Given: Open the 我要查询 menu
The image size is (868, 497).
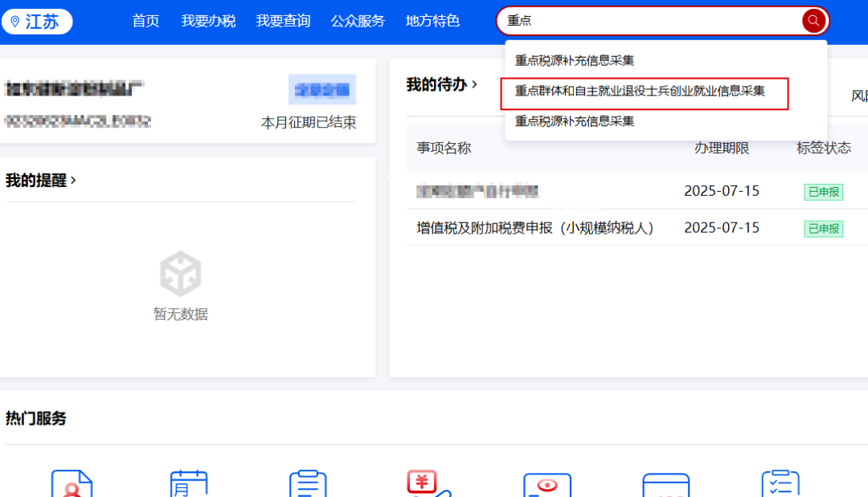Looking at the screenshot, I should [x=283, y=21].
